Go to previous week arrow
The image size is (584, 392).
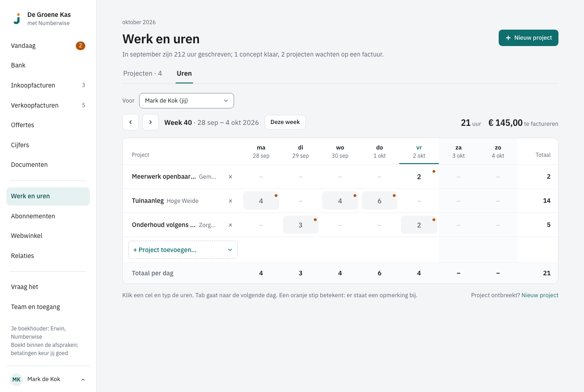click(130, 122)
